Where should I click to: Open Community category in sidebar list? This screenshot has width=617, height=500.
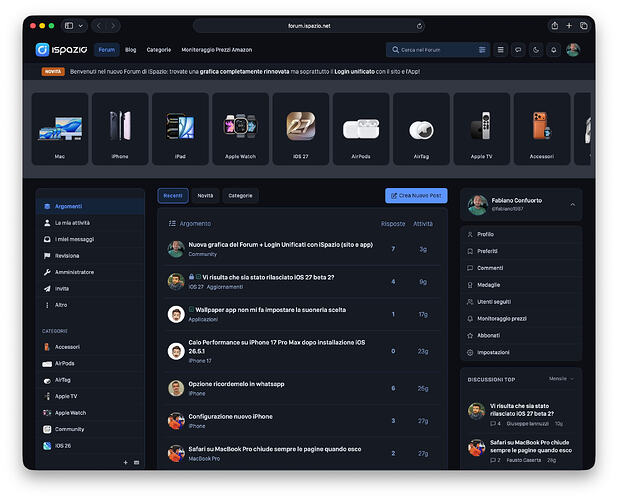click(x=91, y=429)
